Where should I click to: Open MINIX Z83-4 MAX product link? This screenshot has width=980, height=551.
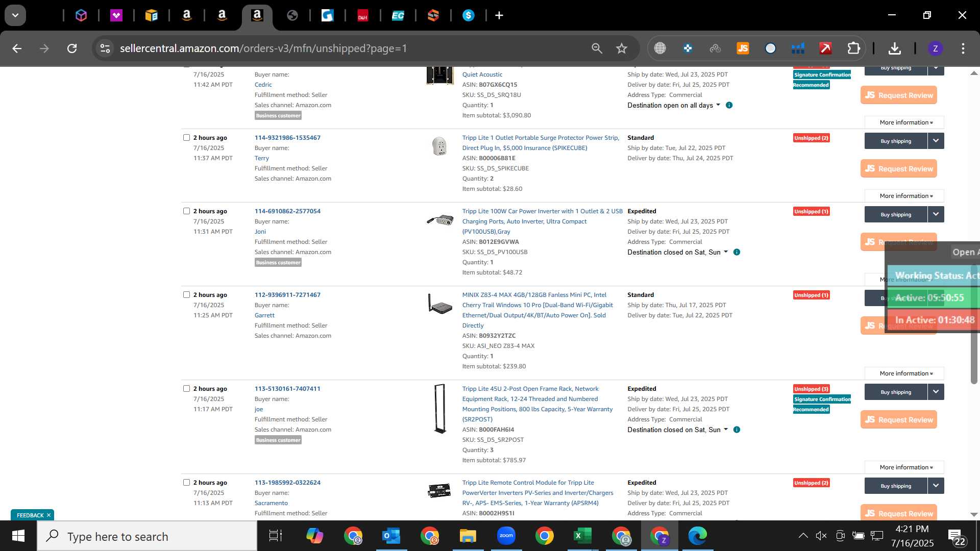click(537, 310)
